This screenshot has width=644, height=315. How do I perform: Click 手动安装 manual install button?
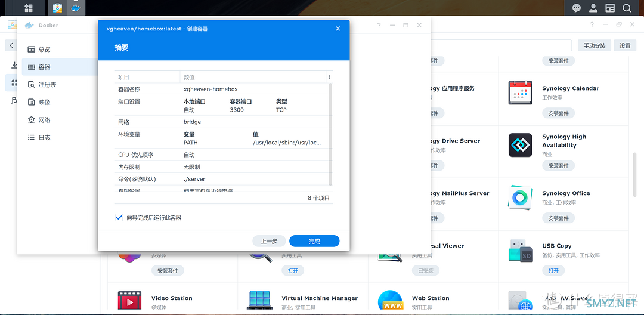tap(595, 45)
